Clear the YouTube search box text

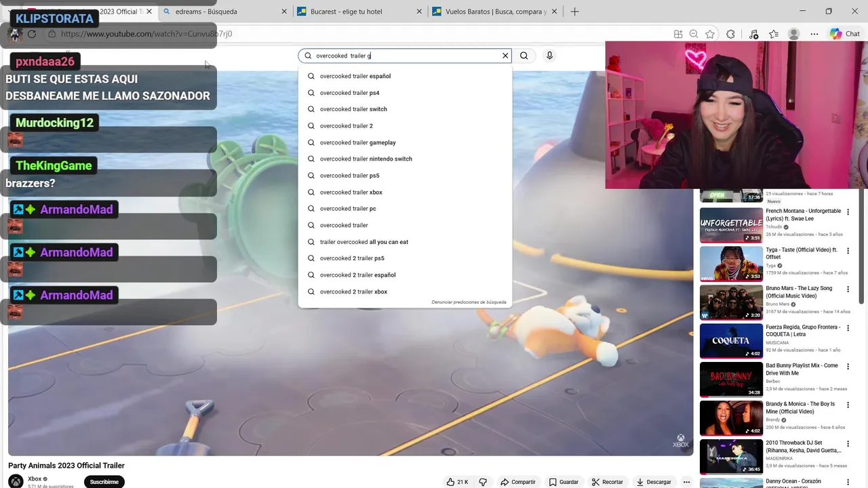pos(505,56)
